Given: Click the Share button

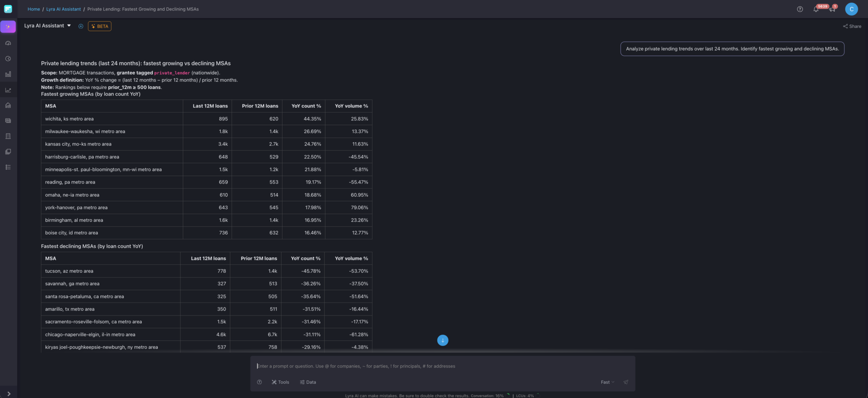Looking at the screenshot, I should (852, 27).
